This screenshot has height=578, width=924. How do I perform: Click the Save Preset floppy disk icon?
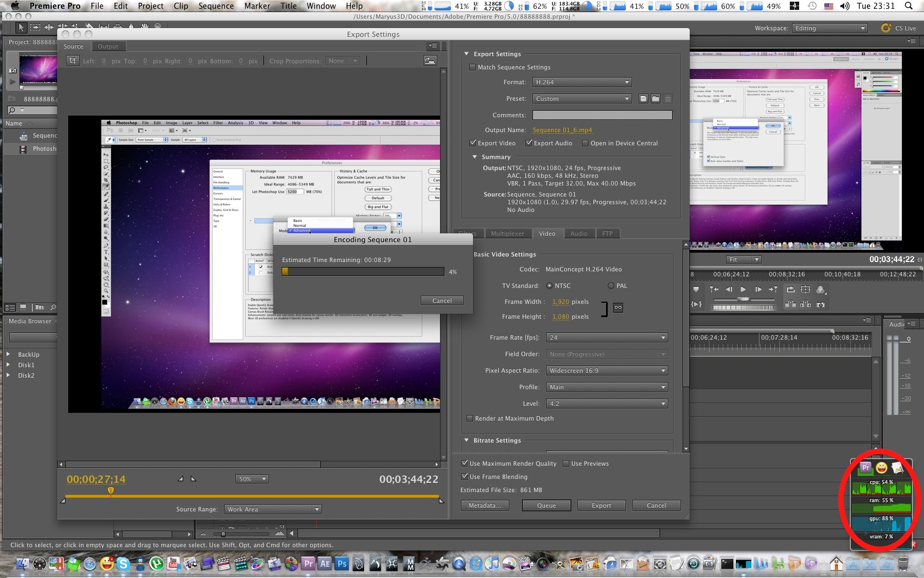pyautogui.click(x=643, y=99)
